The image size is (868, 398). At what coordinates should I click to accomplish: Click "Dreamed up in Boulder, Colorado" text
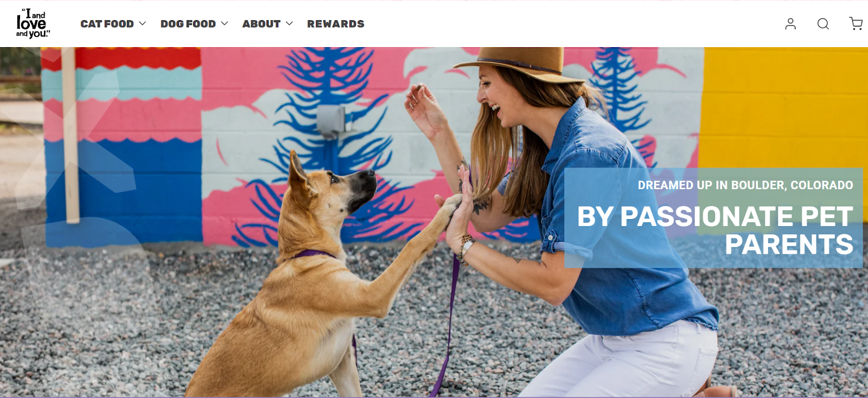point(745,185)
